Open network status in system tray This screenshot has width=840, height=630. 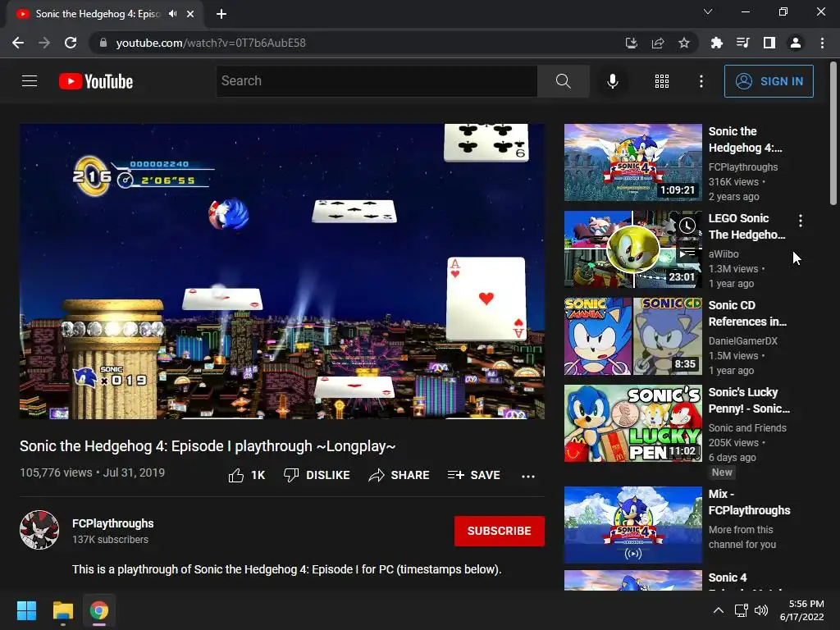pos(742,610)
